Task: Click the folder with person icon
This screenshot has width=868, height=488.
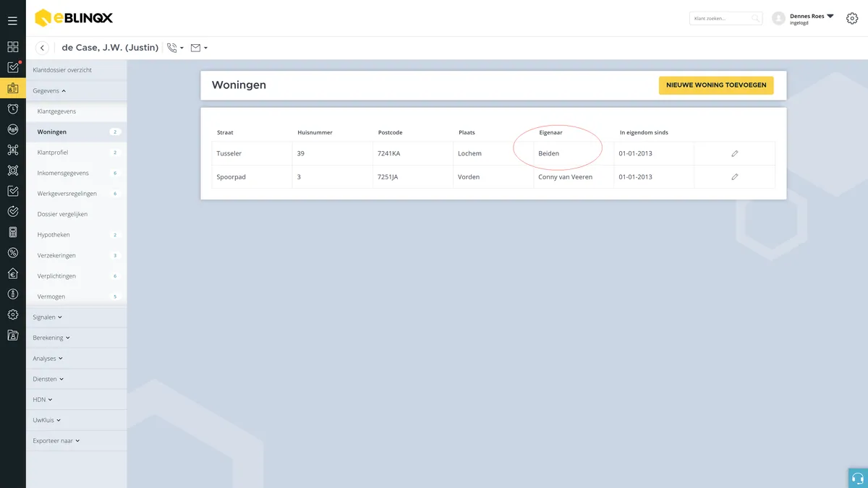Action: [x=12, y=335]
